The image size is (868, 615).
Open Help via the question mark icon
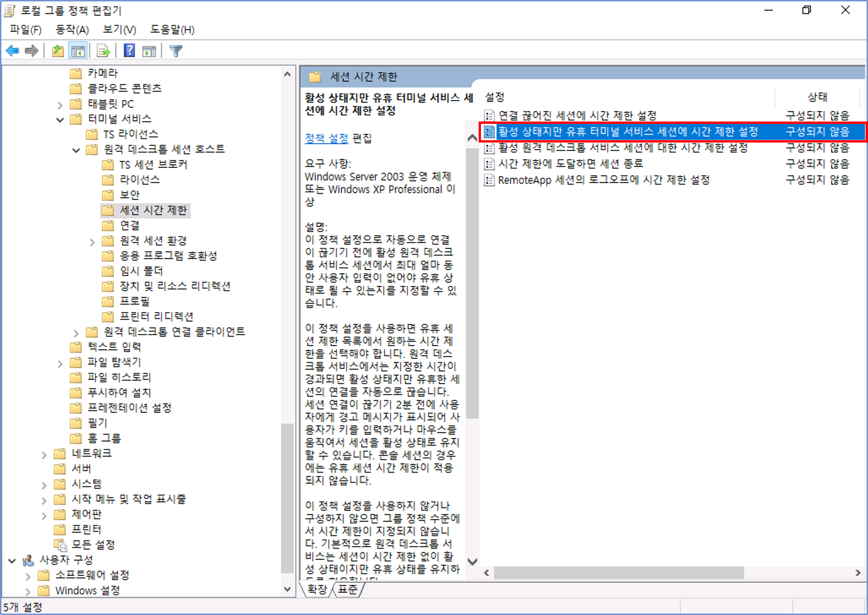pos(129,50)
